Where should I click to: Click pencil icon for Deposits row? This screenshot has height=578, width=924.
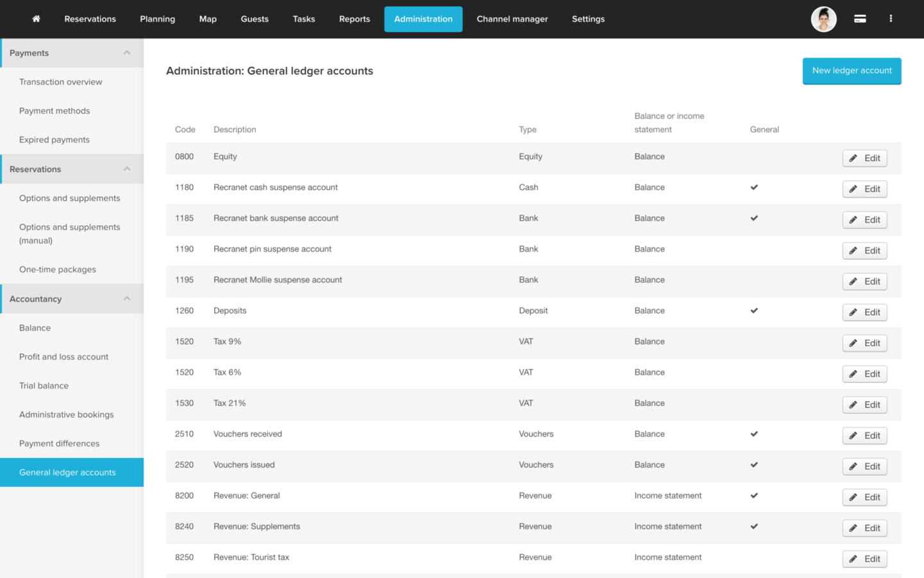pyautogui.click(x=853, y=312)
